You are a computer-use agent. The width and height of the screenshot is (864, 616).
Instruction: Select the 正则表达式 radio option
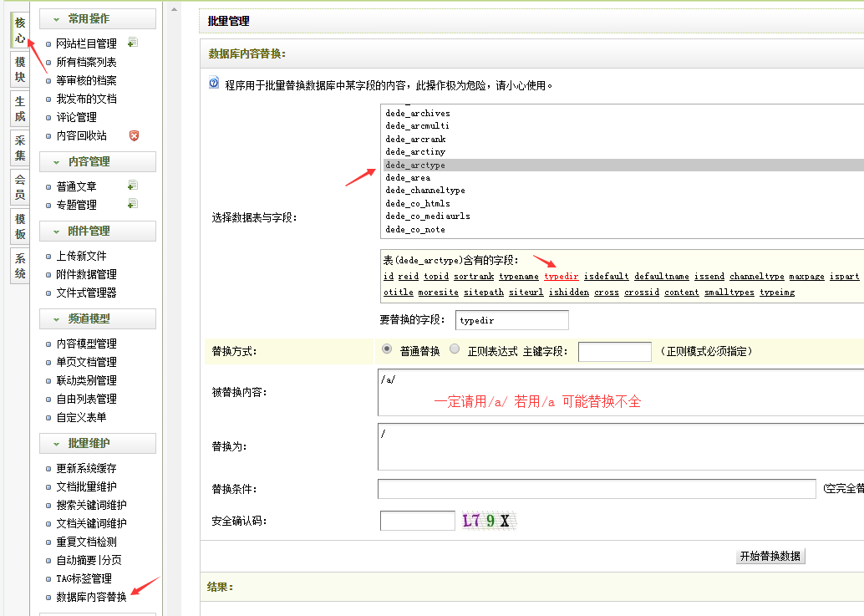pyautogui.click(x=455, y=349)
